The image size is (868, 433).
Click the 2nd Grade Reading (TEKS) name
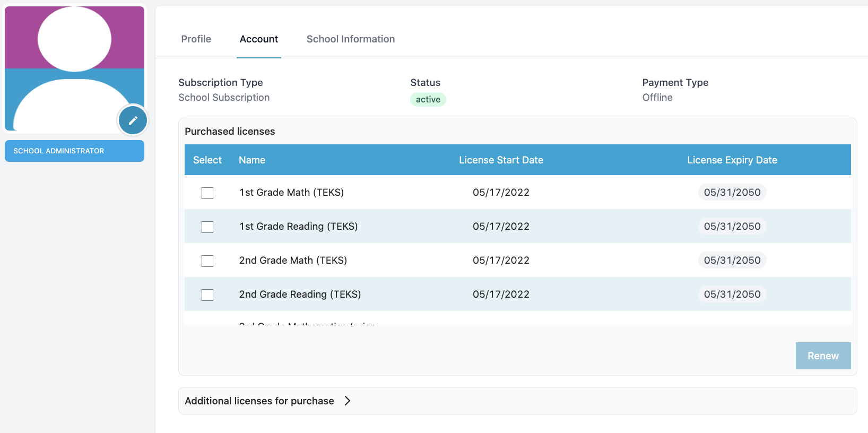pyautogui.click(x=300, y=295)
